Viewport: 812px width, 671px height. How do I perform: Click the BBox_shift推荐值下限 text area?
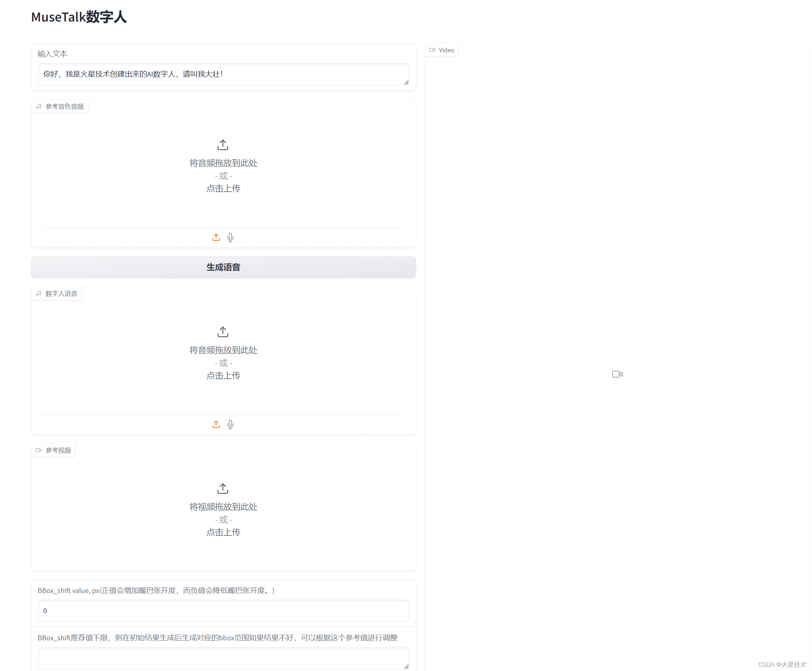click(223, 658)
